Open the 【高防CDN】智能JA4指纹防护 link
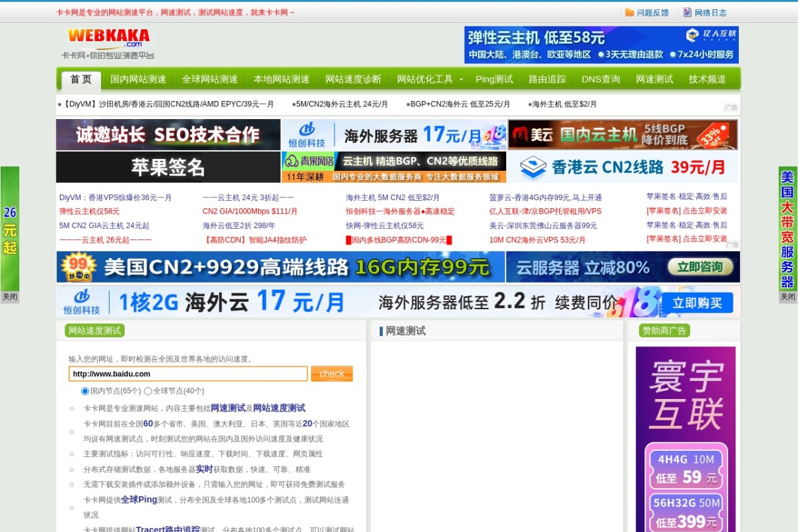The width and height of the screenshot is (798, 532). tap(255, 240)
